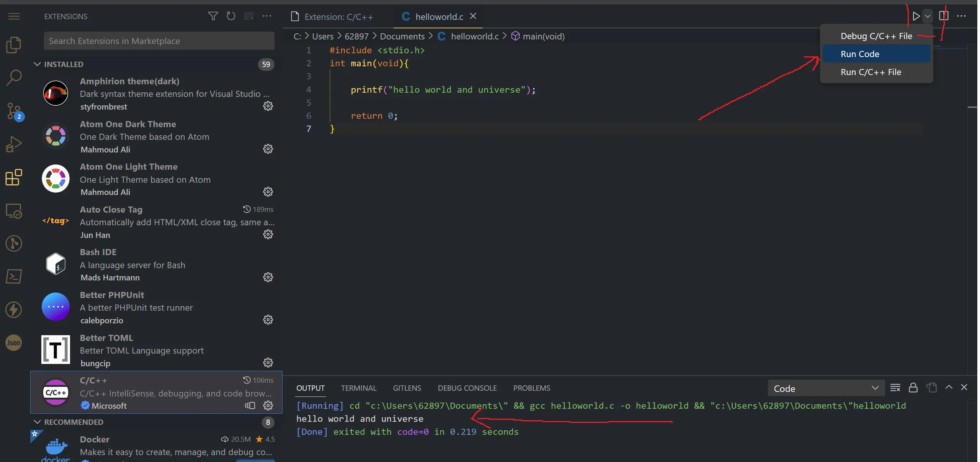Screen dimensions: 980x462
Task: Switch to the OUTPUT panel tab
Action: (x=310, y=388)
